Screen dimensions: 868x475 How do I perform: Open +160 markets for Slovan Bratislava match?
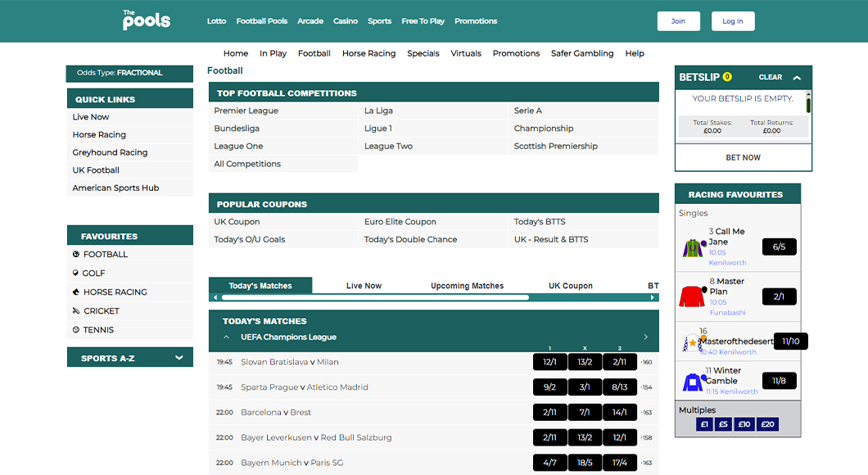[x=647, y=362]
